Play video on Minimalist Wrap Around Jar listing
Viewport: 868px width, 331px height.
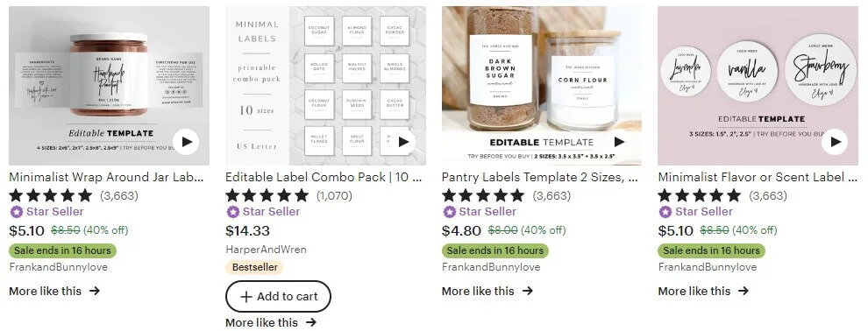[186, 142]
